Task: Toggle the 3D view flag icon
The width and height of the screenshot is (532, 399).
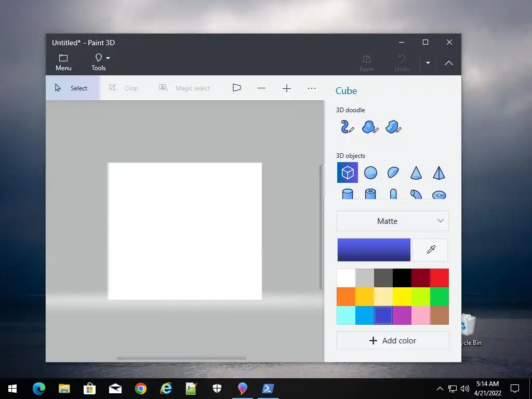Action: tap(237, 88)
